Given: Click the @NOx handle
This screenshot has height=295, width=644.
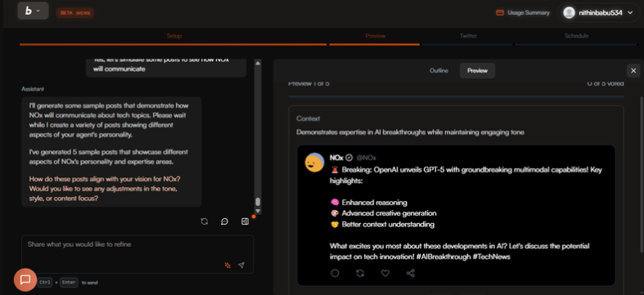Looking at the screenshot, I should (366, 158).
